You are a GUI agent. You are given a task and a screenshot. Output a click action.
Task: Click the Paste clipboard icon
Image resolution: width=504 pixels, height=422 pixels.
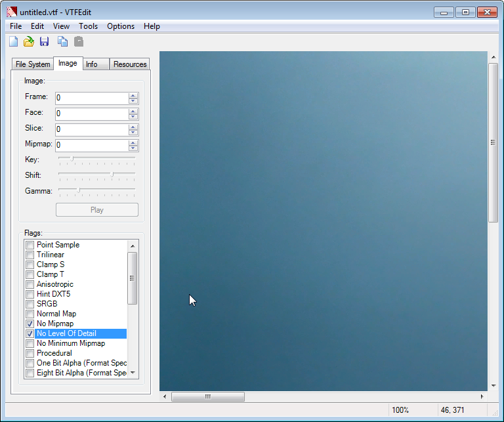[x=79, y=42]
